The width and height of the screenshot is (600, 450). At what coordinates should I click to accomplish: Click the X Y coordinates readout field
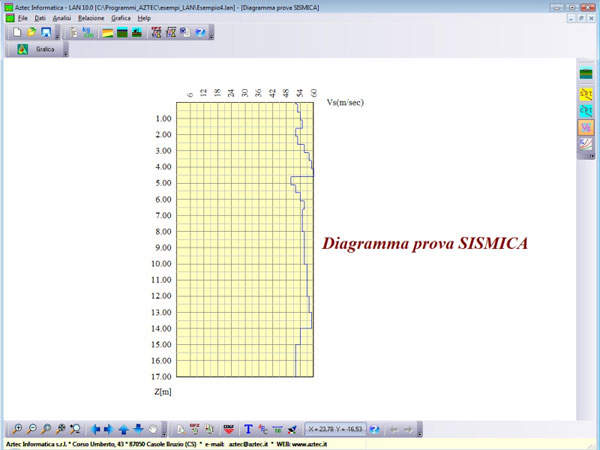click(335, 429)
